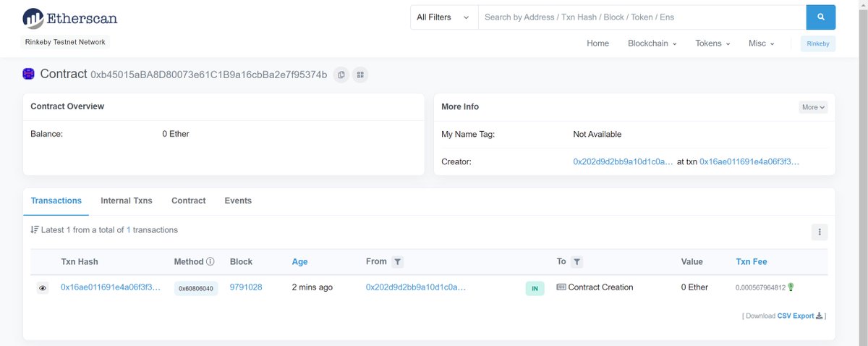Click the Txn Fee column header
Viewport: 868px width, 346px height.
click(x=752, y=262)
